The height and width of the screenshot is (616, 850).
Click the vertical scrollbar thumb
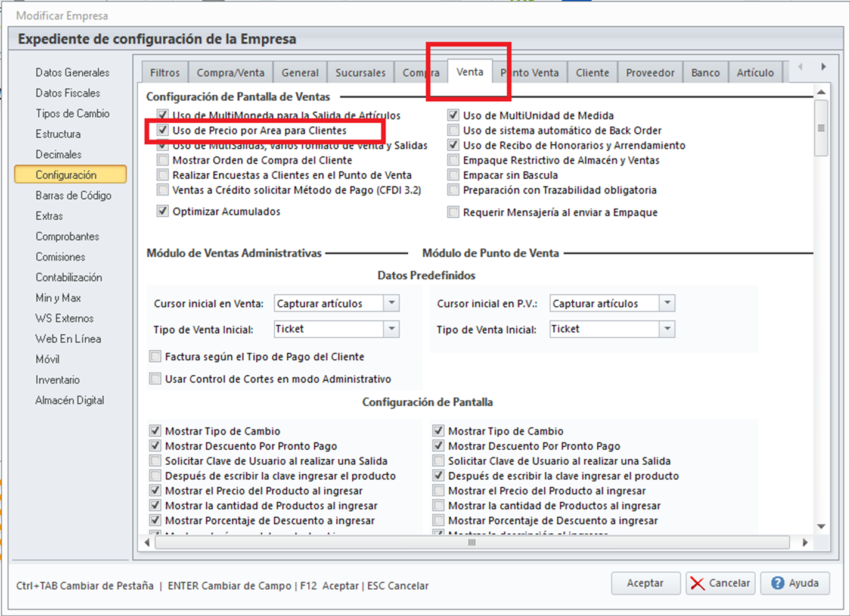[x=821, y=128]
